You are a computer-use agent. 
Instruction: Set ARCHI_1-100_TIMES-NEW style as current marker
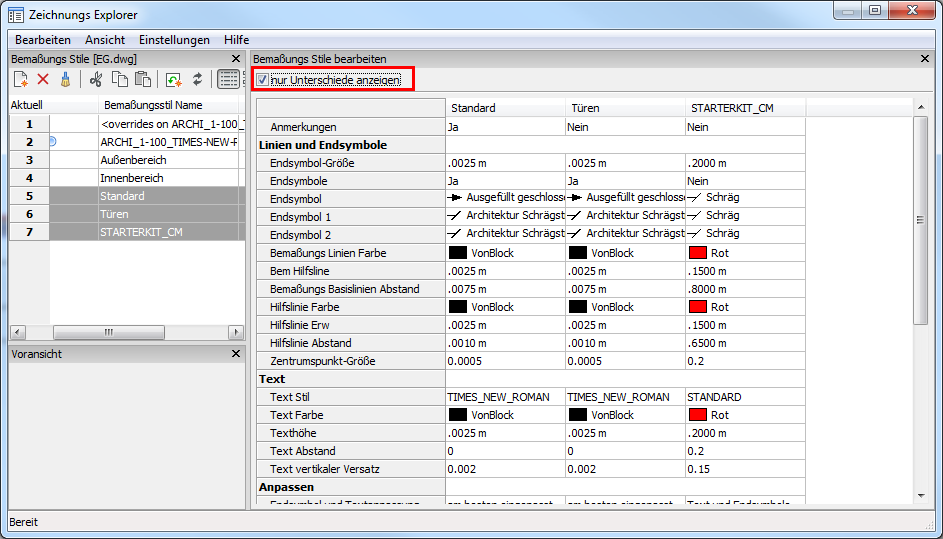tap(52, 142)
